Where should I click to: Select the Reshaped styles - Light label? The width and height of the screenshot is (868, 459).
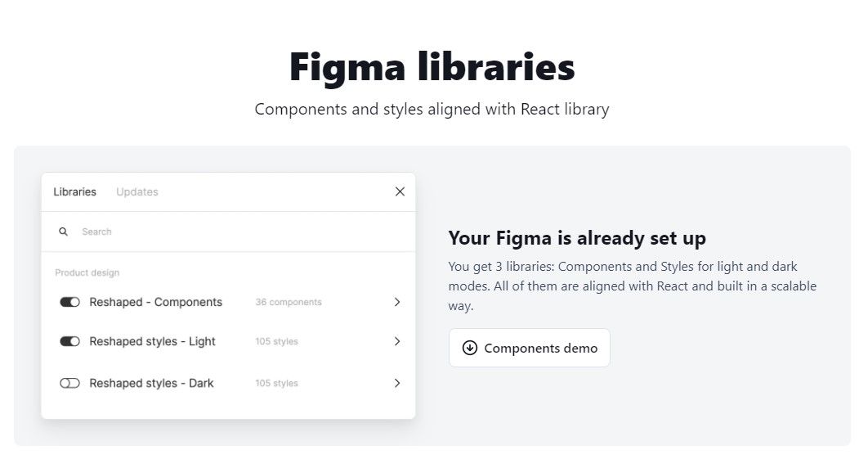coord(152,341)
